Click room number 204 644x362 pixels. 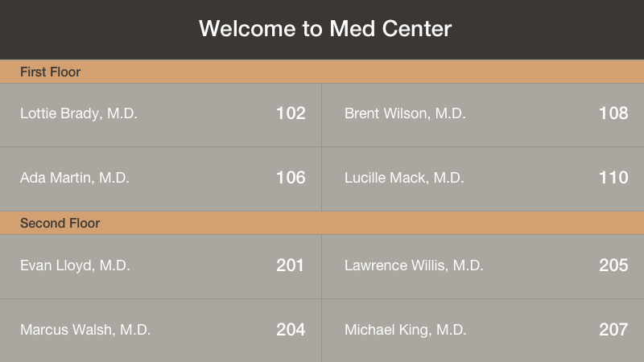tap(291, 330)
